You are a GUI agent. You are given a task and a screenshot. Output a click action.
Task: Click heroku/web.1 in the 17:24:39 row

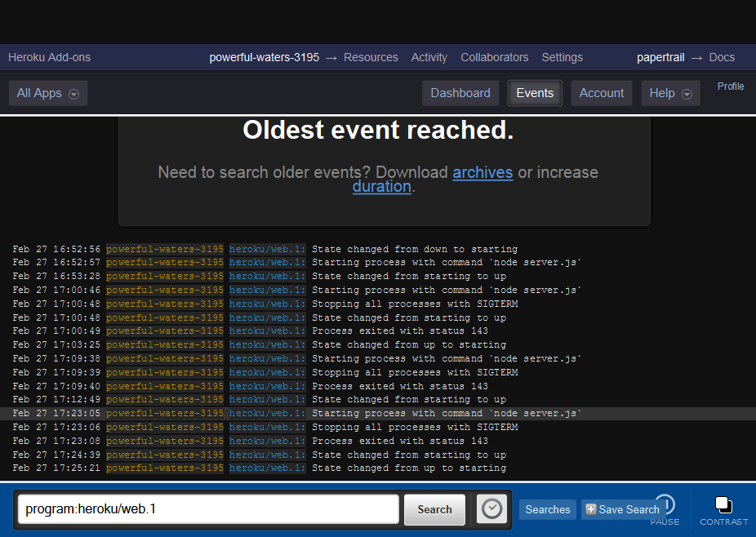pos(267,455)
